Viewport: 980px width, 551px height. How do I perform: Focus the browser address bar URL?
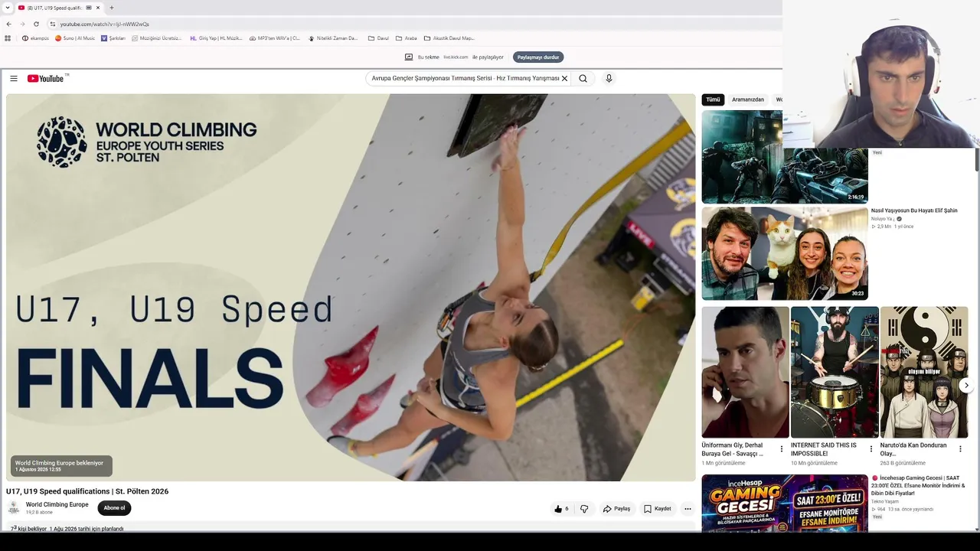click(105, 24)
